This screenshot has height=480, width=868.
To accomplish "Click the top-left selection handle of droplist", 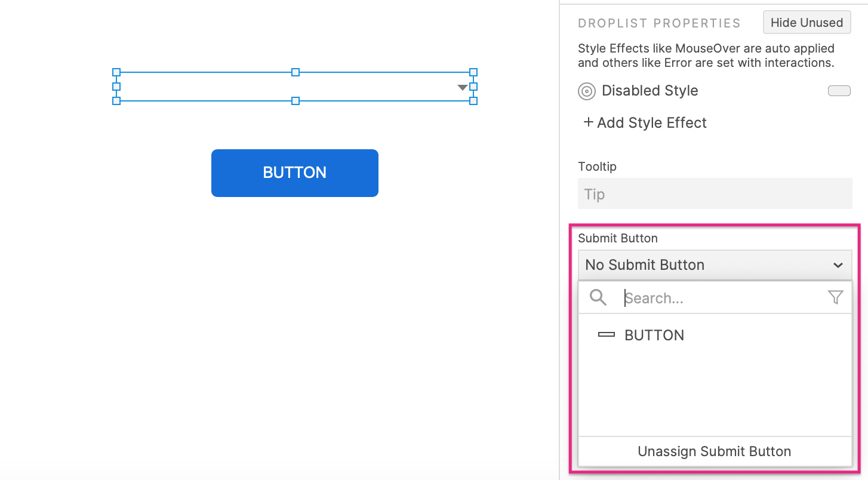I will [116, 72].
